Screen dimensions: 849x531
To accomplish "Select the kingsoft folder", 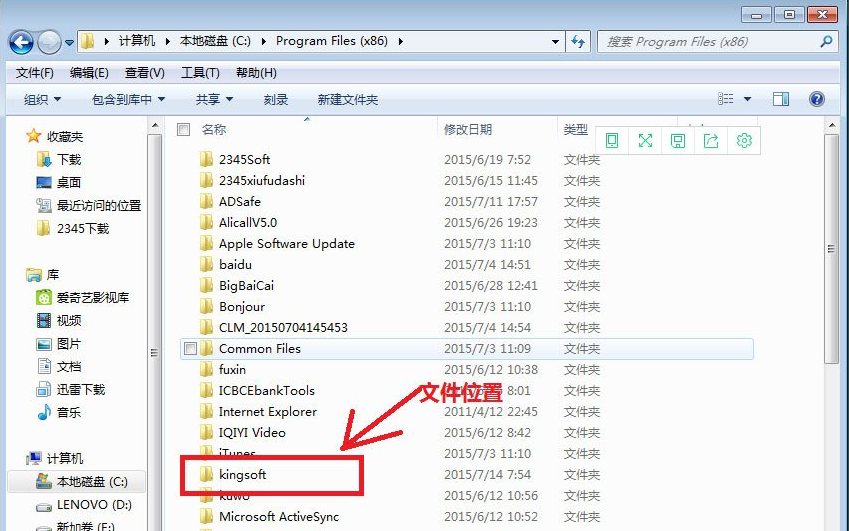I will (243, 475).
